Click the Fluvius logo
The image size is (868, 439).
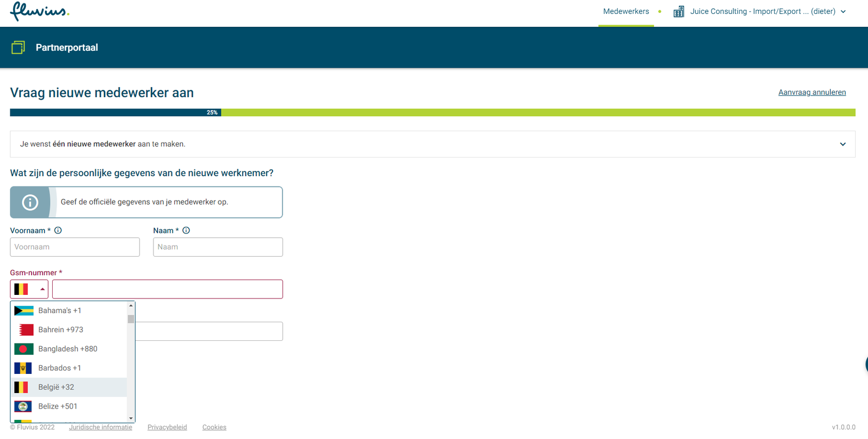(39, 11)
